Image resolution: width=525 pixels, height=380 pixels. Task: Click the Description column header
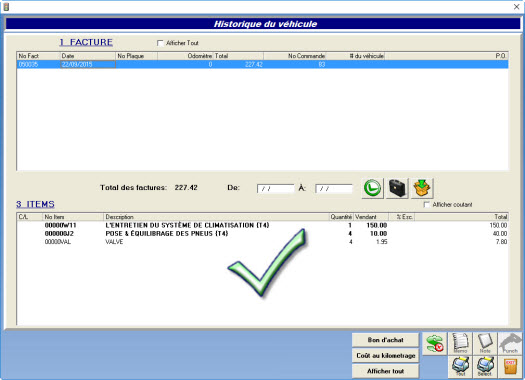[216, 217]
